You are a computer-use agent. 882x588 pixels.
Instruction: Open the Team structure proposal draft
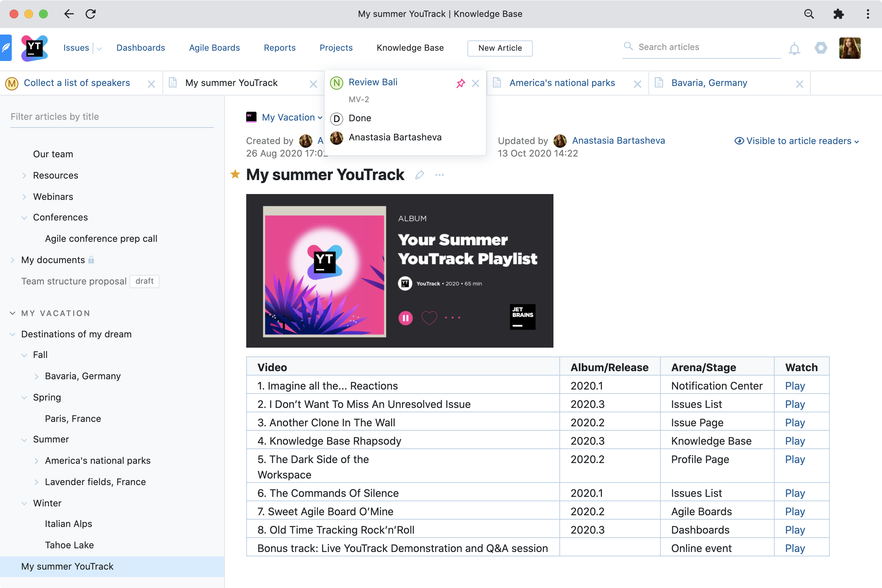[74, 281]
